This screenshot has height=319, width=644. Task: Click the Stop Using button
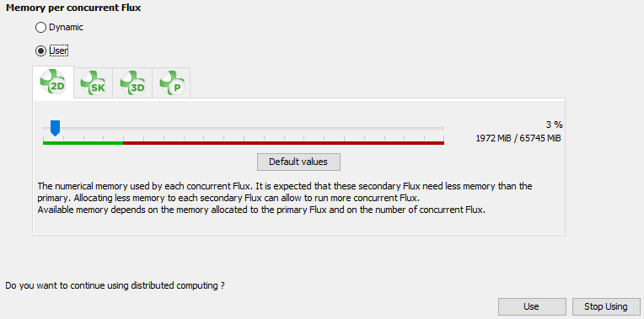606,306
